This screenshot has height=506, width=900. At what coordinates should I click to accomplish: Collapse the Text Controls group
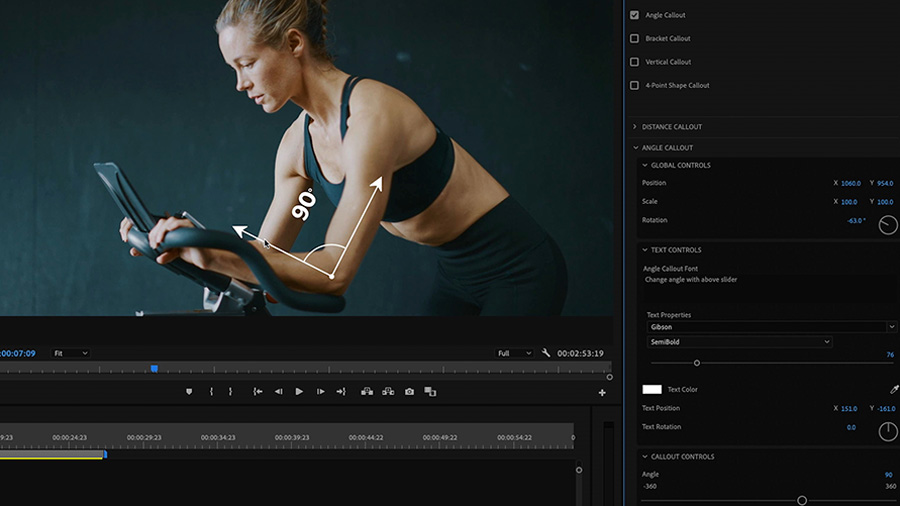coord(645,250)
